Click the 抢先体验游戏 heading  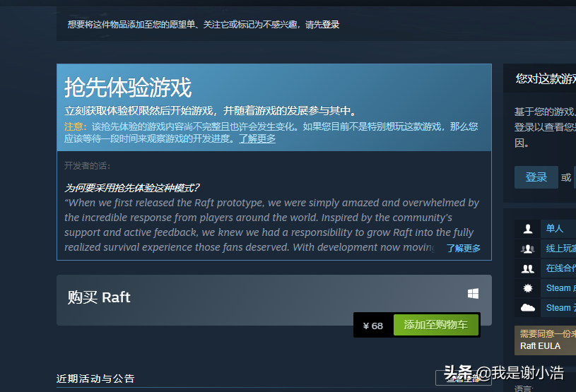[128, 88]
